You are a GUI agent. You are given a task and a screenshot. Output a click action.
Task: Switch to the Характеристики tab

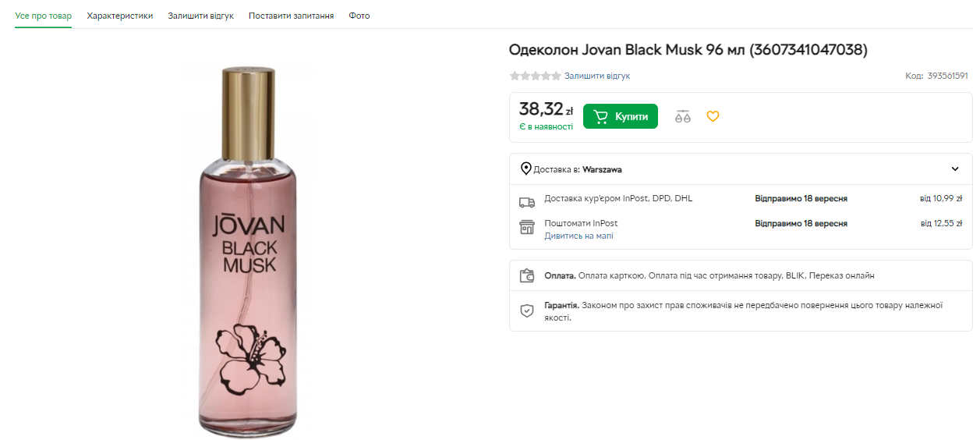point(120,16)
